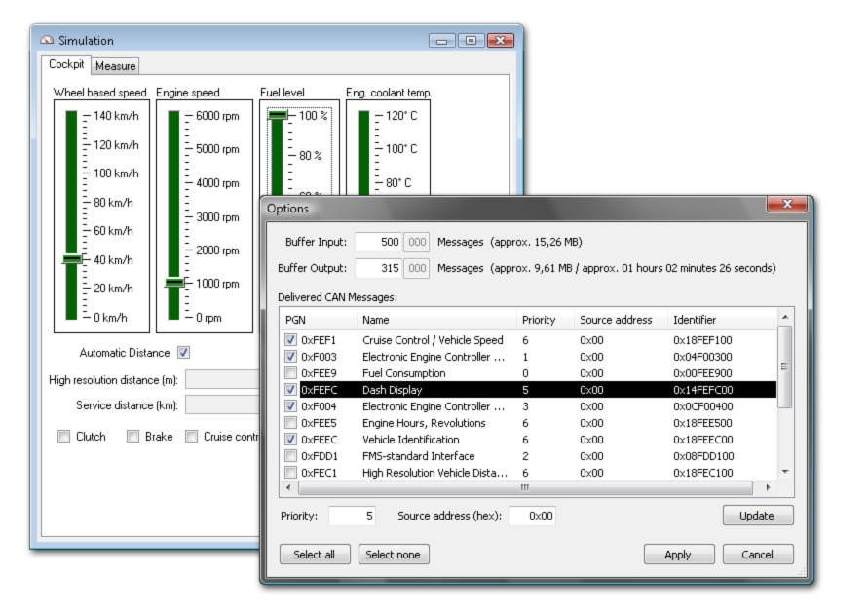Click the Wheel based speed slider handle
Viewport: 868px width, 616px height.
click(71, 258)
